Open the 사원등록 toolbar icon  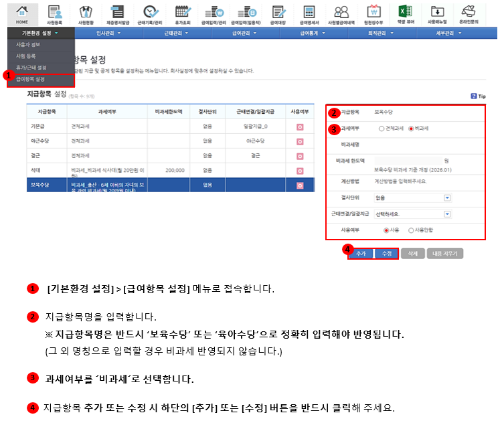pyautogui.click(x=54, y=13)
